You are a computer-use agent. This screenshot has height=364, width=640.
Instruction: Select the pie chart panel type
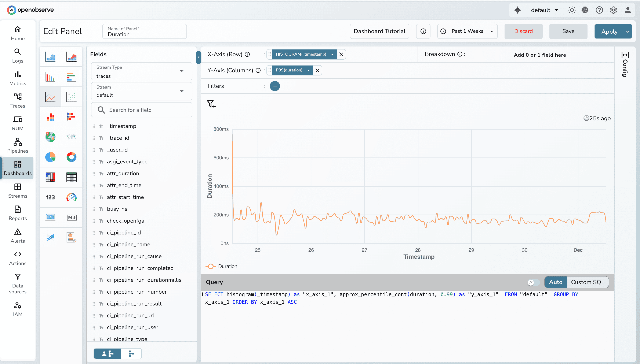(50, 157)
